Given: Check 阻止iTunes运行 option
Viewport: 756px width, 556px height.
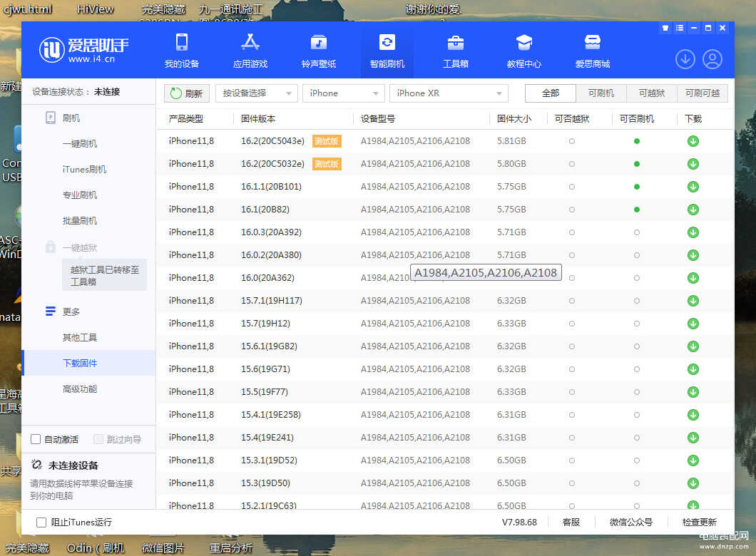Looking at the screenshot, I should point(41,522).
